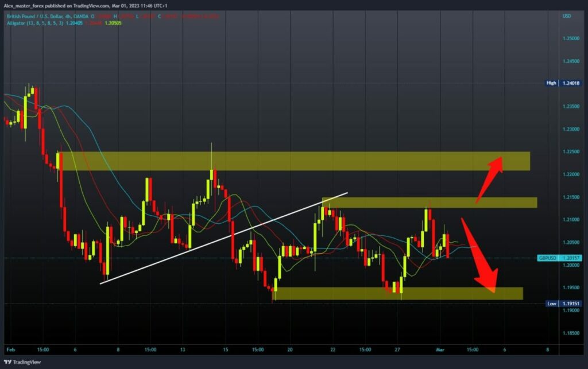Click the upward red arrow annotation
This screenshot has width=588, height=369.
pos(489,179)
